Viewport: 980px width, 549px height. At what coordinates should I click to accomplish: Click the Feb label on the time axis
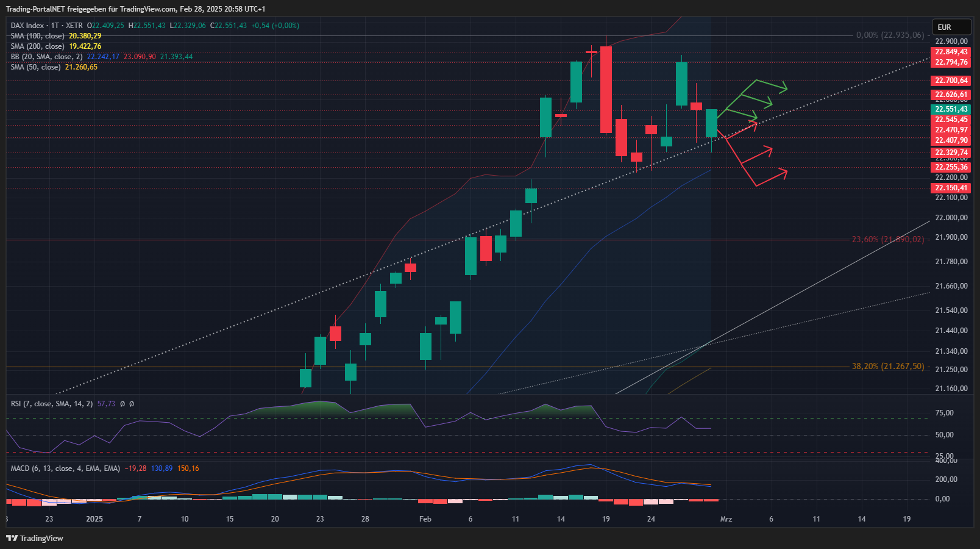[x=425, y=519]
